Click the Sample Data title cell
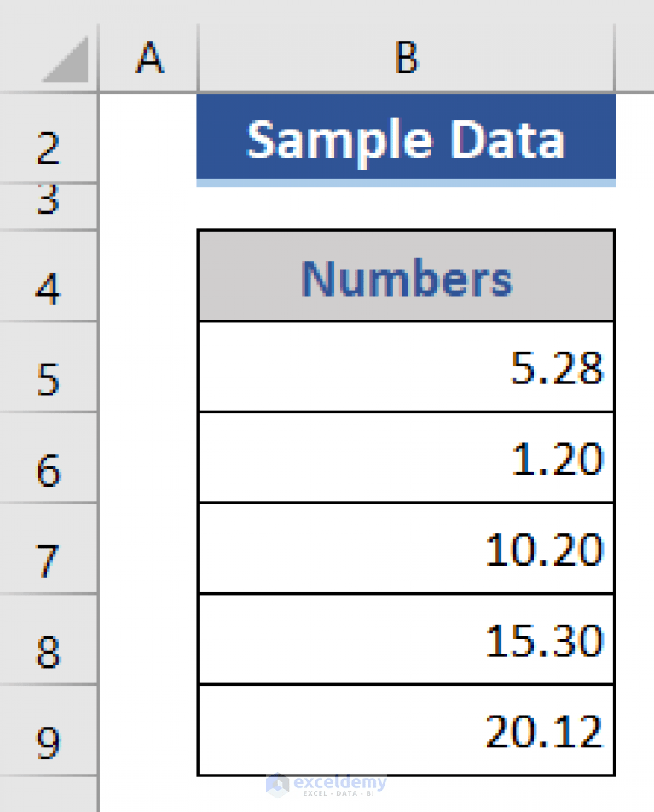654x812 pixels. click(x=406, y=139)
